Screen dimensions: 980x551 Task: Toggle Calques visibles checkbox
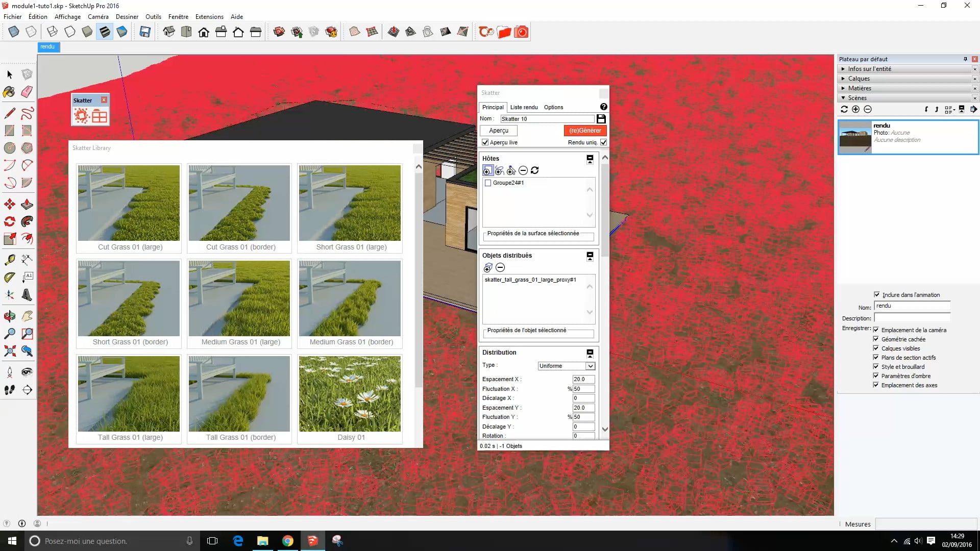(x=876, y=348)
